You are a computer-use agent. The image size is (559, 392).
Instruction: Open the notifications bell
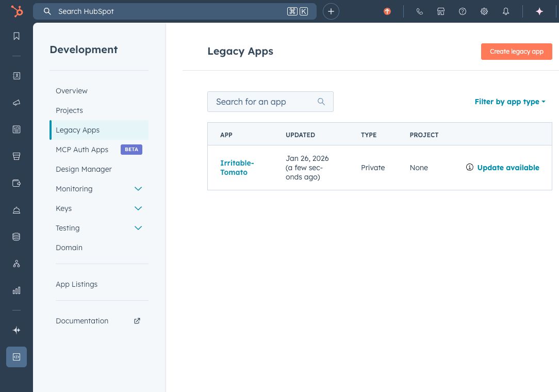click(x=506, y=11)
